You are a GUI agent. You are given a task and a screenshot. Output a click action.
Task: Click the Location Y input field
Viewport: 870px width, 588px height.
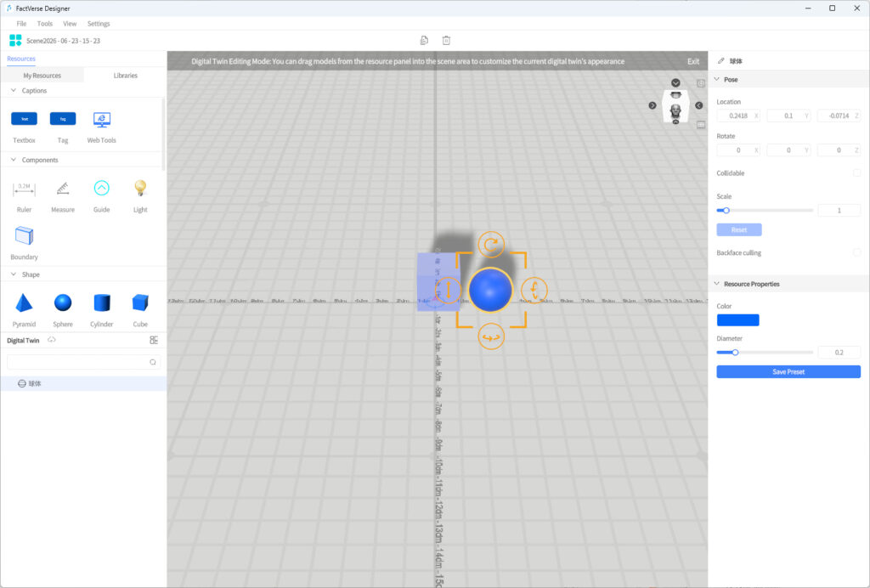(788, 116)
